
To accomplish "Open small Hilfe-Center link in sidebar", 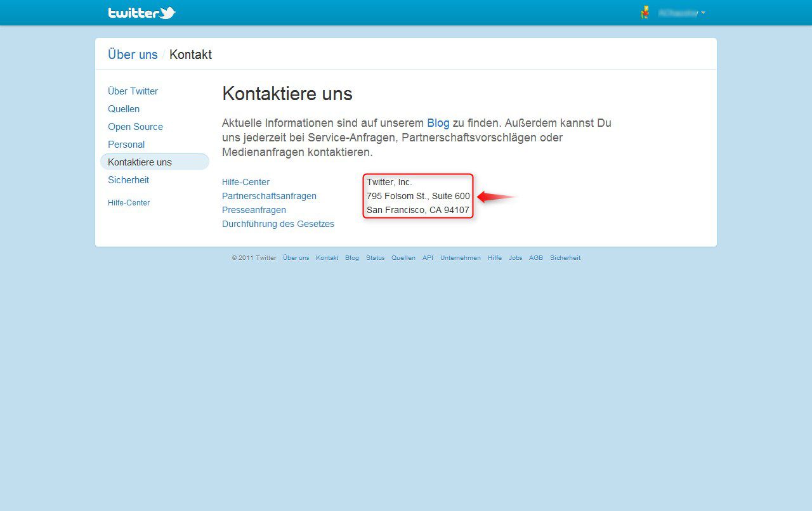I will point(129,203).
